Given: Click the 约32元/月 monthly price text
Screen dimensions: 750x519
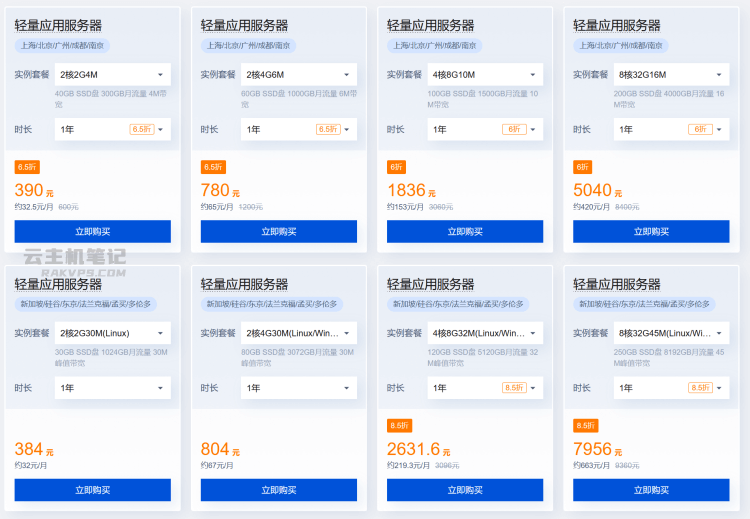Looking at the screenshot, I should click(31, 465).
